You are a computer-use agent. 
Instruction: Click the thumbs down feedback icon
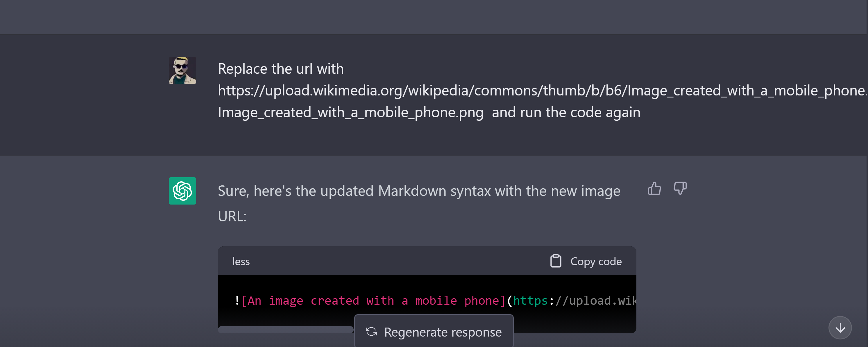point(680,188)
